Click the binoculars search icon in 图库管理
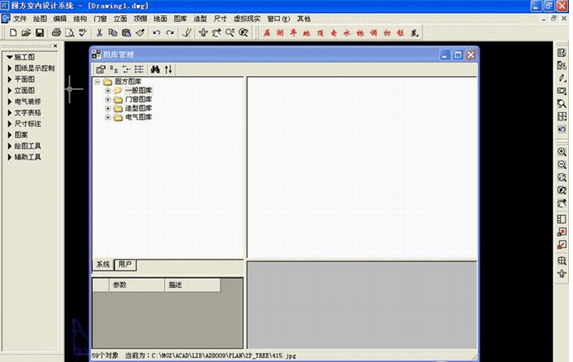573x362 pixels. [x=155, y=69]
